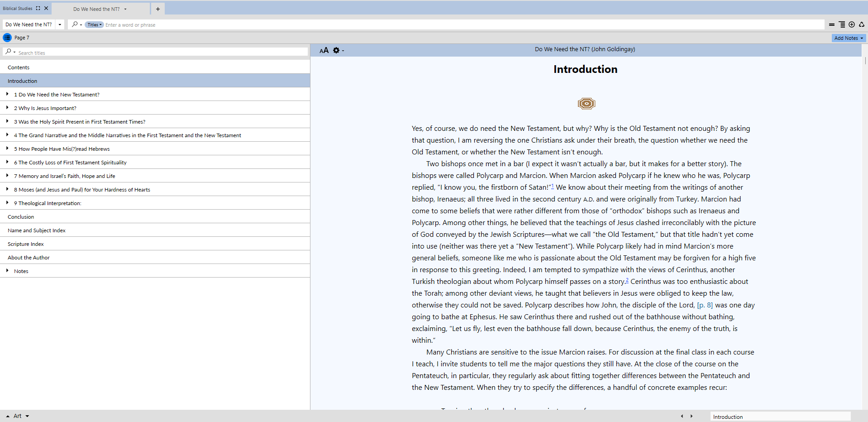Open the Art dropdown arrow at bottom
Image resolution: width=868 pixels, height=422 pixels.
(x=27, y=416)
